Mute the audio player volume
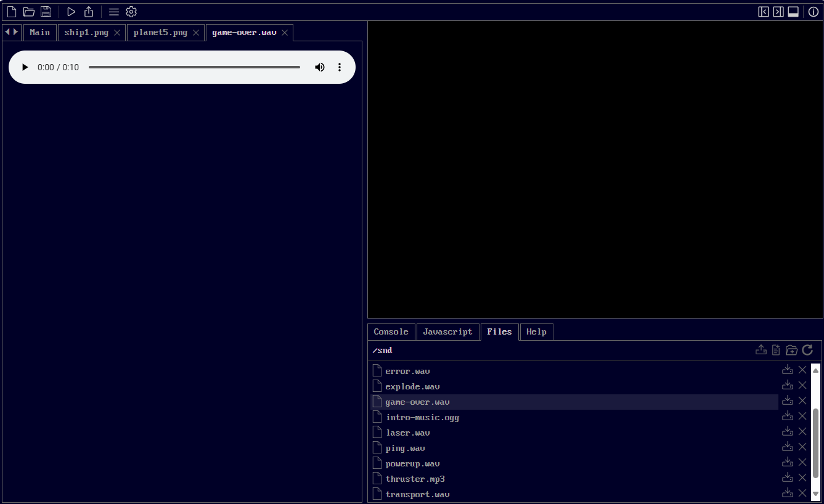The image size is (824, 504). point(320,67)
